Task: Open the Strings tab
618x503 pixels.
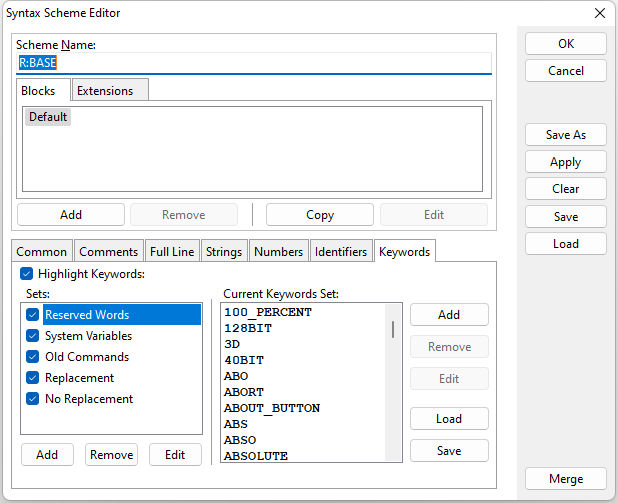Action: pyautogui.click(x=224, y=252)
